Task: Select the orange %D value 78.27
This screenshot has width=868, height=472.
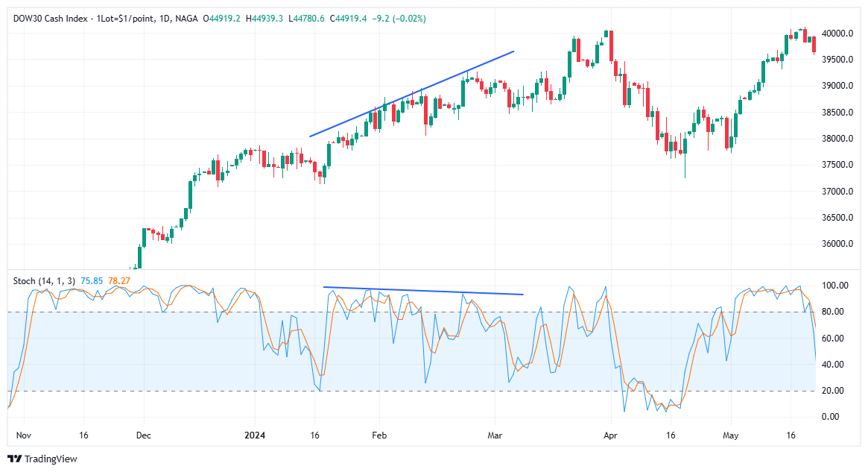Action: tap(119, 280)
